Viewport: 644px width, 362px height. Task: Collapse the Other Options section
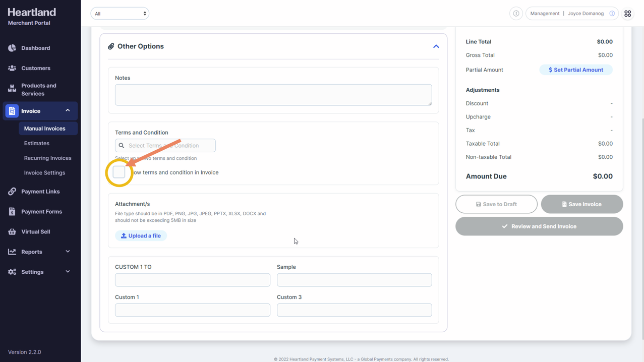(436, 46)
